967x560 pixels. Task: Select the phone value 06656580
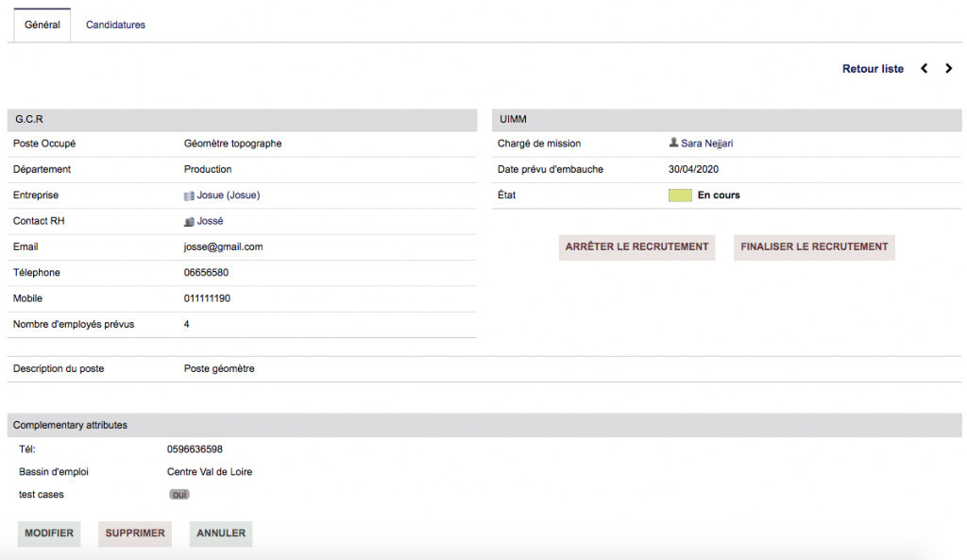point(206,273)
